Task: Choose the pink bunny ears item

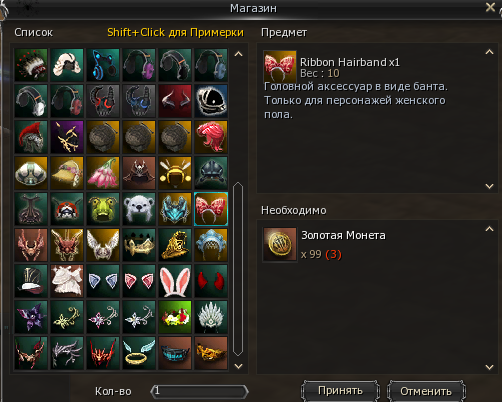Action: (x=175, y=281)
